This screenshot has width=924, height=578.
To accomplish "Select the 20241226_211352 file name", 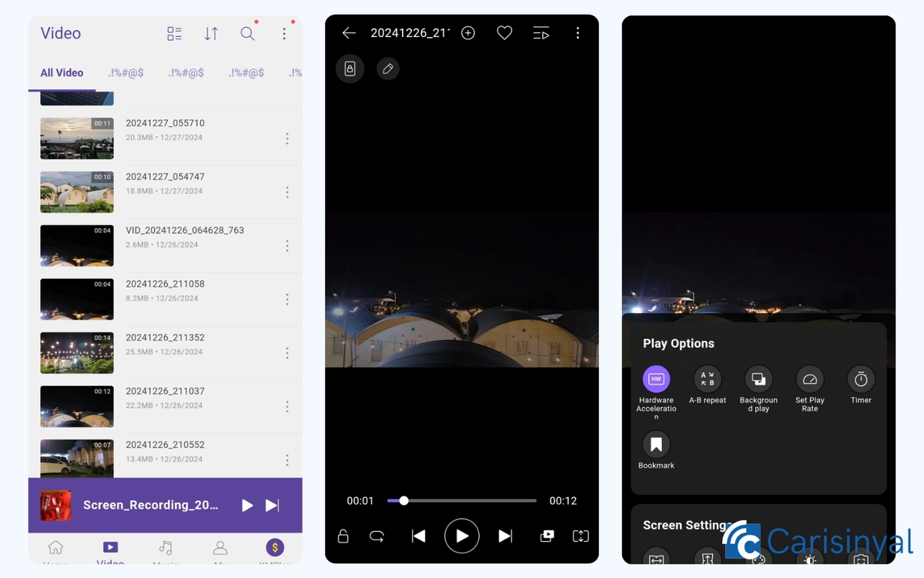I will point(165,338).
